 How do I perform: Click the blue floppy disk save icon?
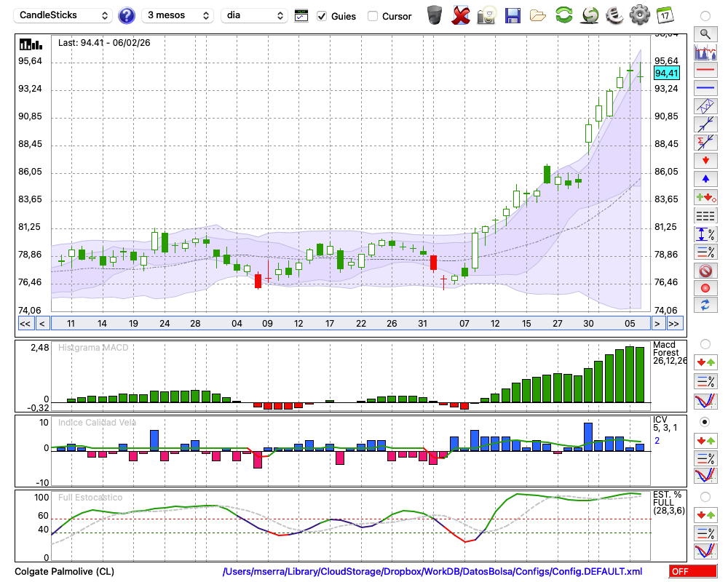click(513, 15)
